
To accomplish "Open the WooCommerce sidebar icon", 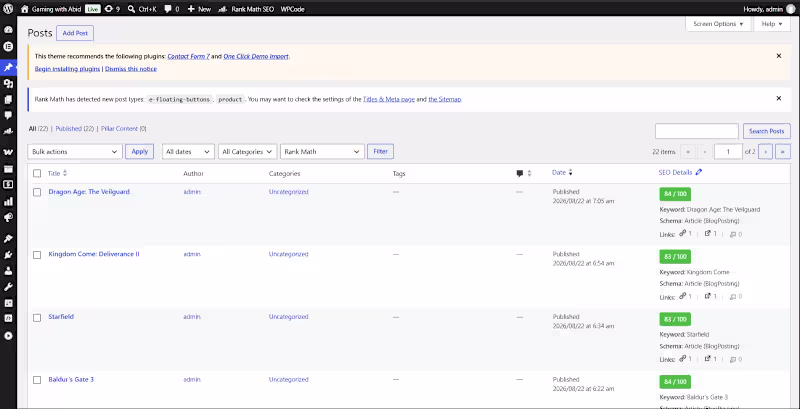I will [x=8, y=152].
